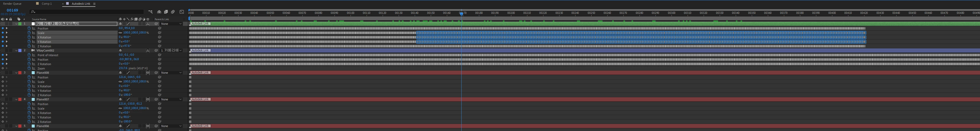Toggle stopwatch for layer 1 X Rotation

pos(29,37)
